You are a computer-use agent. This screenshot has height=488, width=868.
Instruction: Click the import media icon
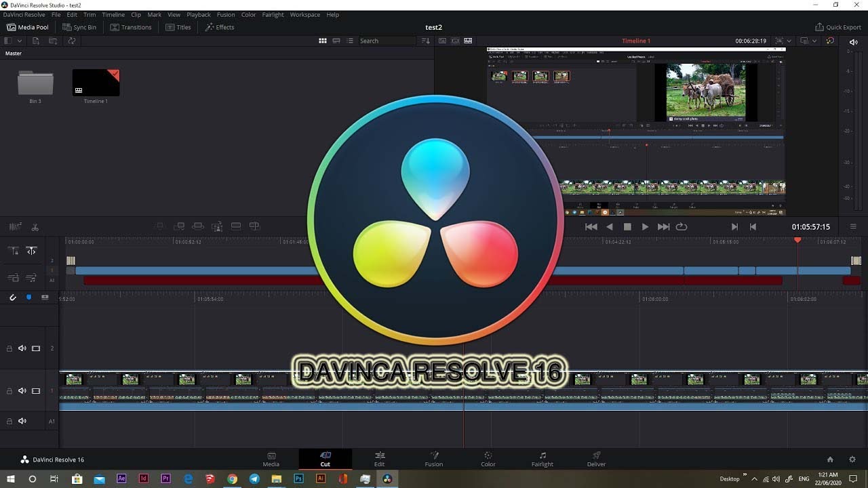tap(36, 41)
